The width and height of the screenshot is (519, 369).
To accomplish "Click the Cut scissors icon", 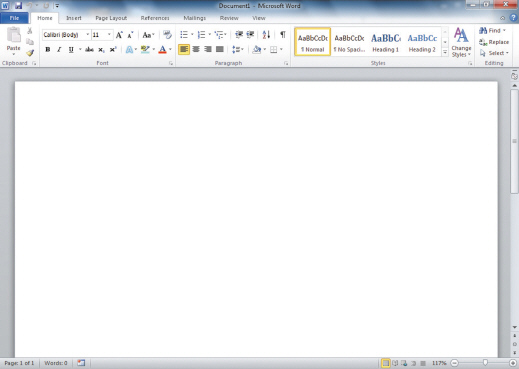I will (30, 31).
